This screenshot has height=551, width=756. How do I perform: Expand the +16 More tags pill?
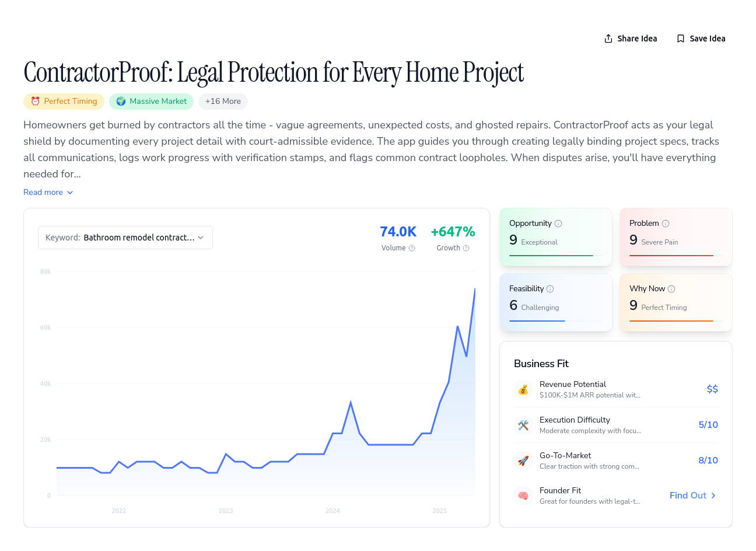click(223, 102)
